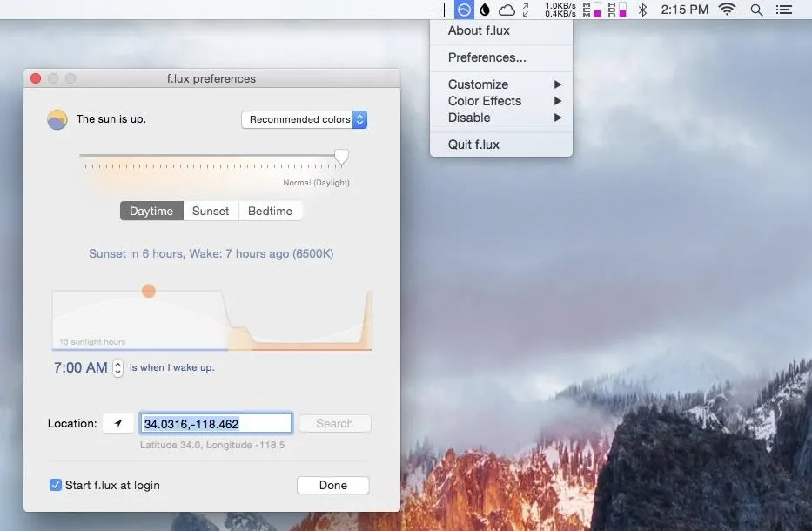
Task: Switch to the Sunset tab
Action: coord(211,211)
